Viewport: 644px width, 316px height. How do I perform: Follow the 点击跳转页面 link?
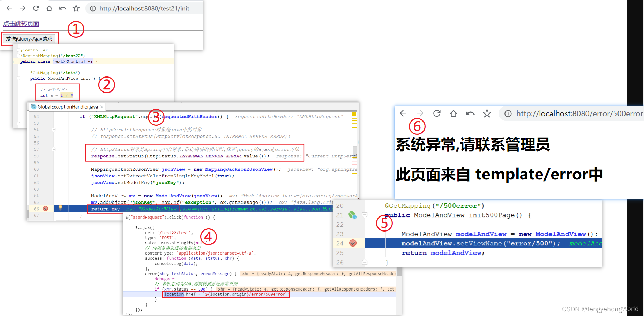click(21, 23)
